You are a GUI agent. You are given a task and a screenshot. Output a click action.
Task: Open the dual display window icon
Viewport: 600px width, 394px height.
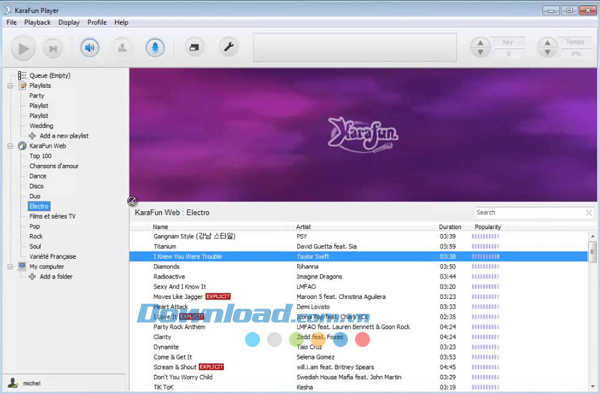(x=194, y=47)
